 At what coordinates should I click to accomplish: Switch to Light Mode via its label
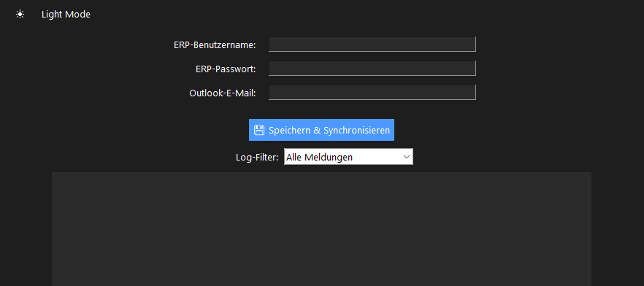(66, 15)
